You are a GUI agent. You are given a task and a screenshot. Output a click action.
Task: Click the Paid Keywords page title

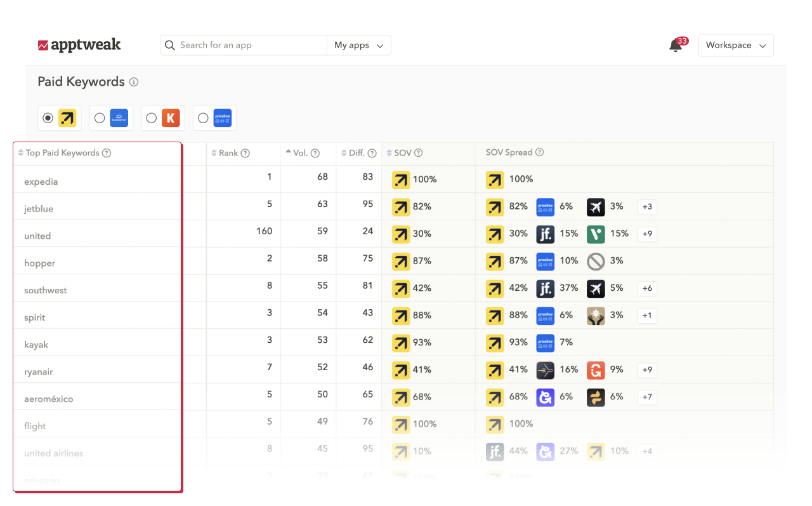tap(81, 82)
